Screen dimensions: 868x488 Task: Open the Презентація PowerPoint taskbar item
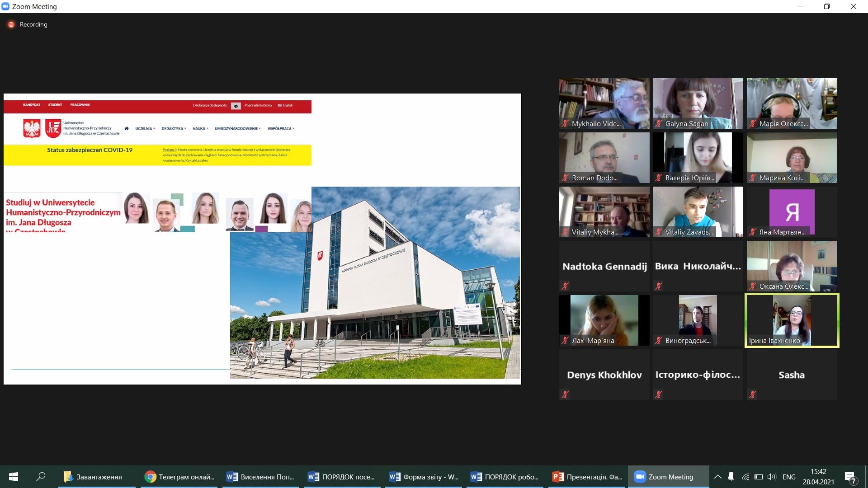[587, 477]
